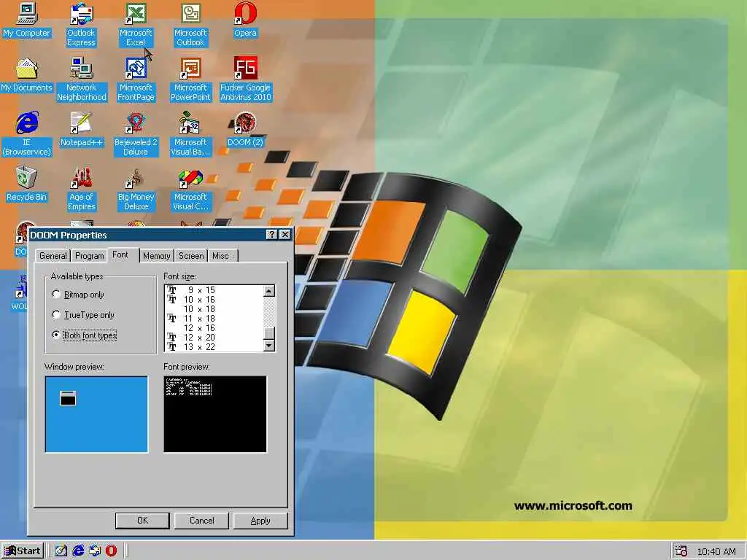This screenshot has width=747, height=560.
Task: Click the first quick launch icon beside Start
Action: pos(61,551)
